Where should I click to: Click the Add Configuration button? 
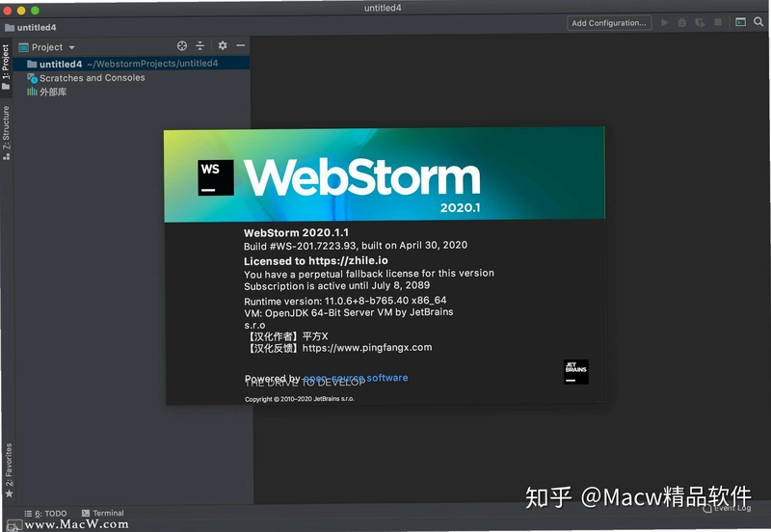point(609,23)
